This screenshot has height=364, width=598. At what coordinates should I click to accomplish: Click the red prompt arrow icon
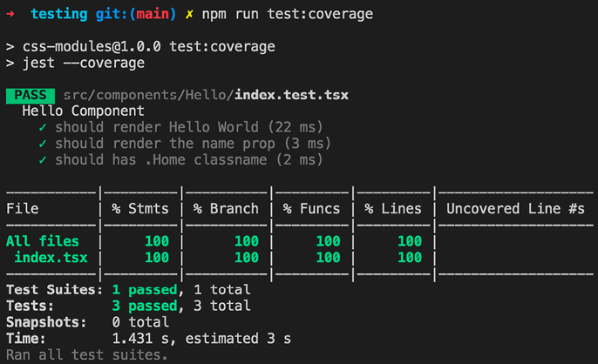click(10, 15)
